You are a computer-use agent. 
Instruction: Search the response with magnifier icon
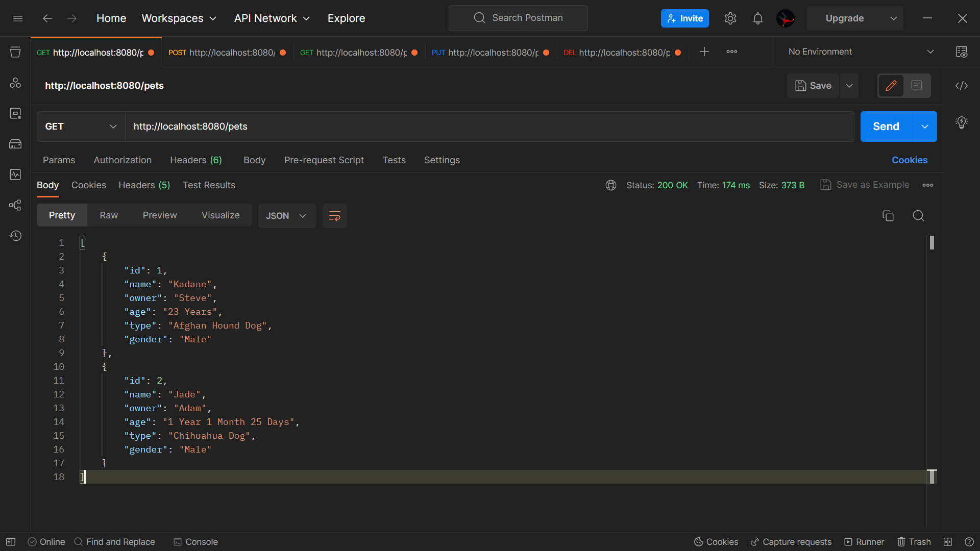tap(918, 216)
